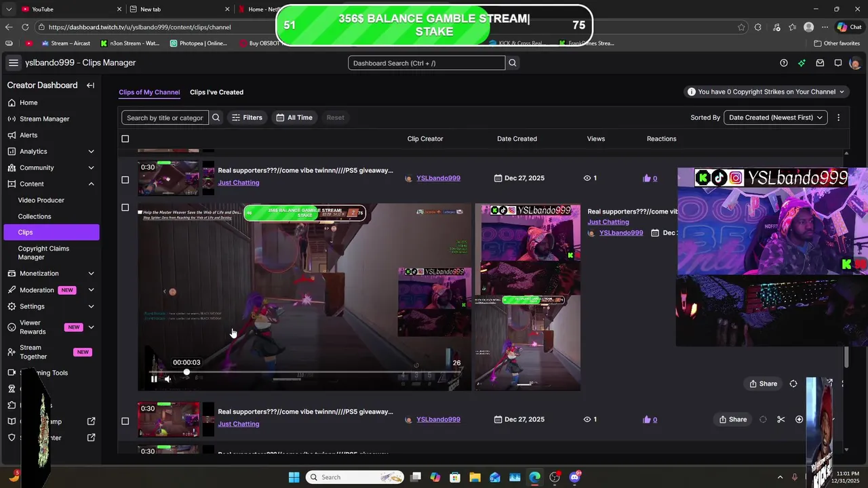
Task: Reload the browser page
Action: click(25, 27)
